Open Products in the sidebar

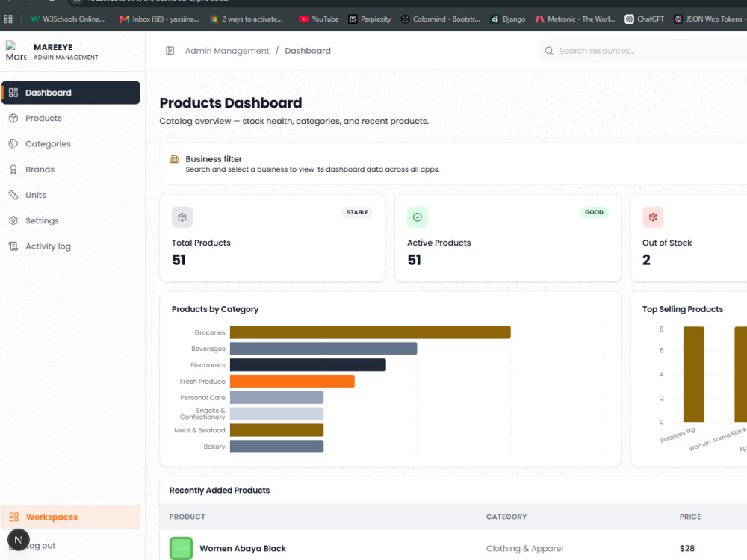click(x=71, y=118)
